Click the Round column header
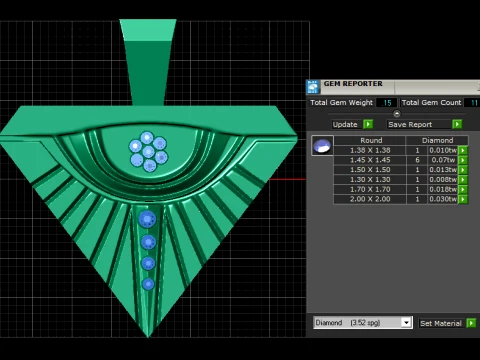The image size is (480, 360). [x=370, y=140]
